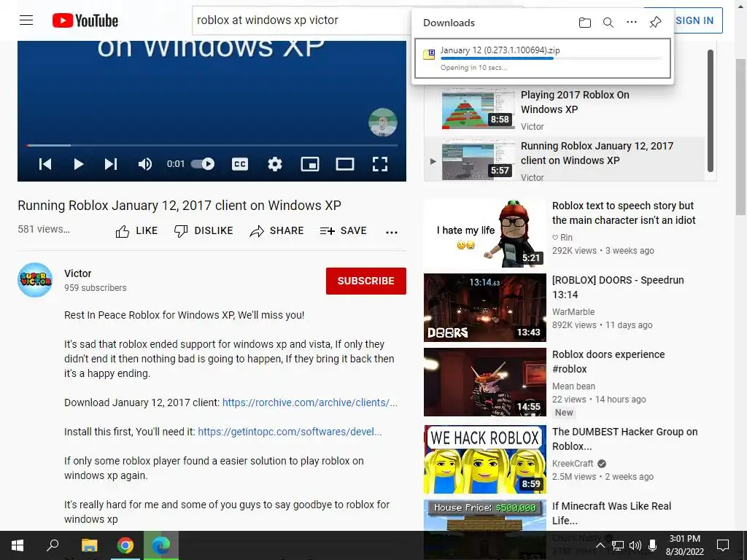The width and height of the screenshot is (747, 560).
Task: Click the microphone tray icon
Action: pyautogui.click(x=652, y=545)
